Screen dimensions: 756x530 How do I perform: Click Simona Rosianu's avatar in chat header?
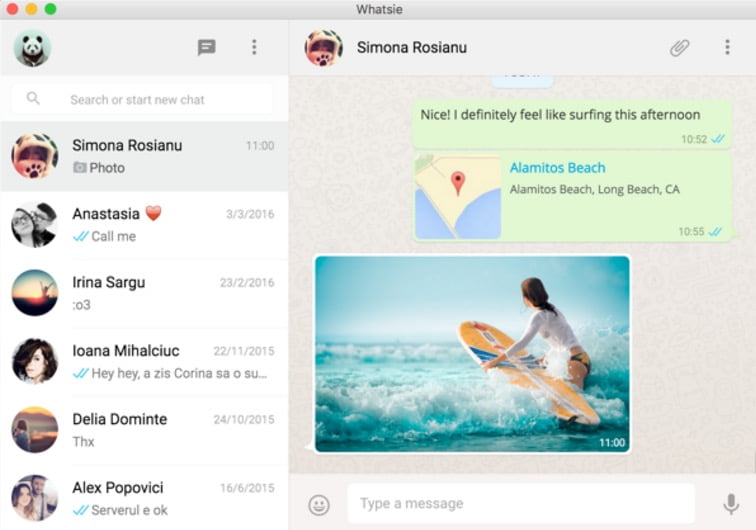[324, 47]
